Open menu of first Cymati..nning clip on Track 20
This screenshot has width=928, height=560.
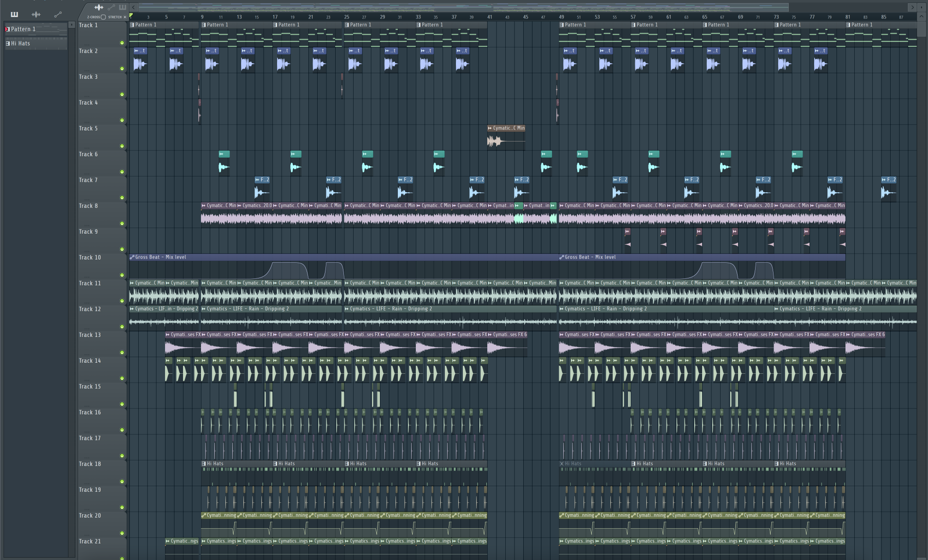tap(204, 515)
